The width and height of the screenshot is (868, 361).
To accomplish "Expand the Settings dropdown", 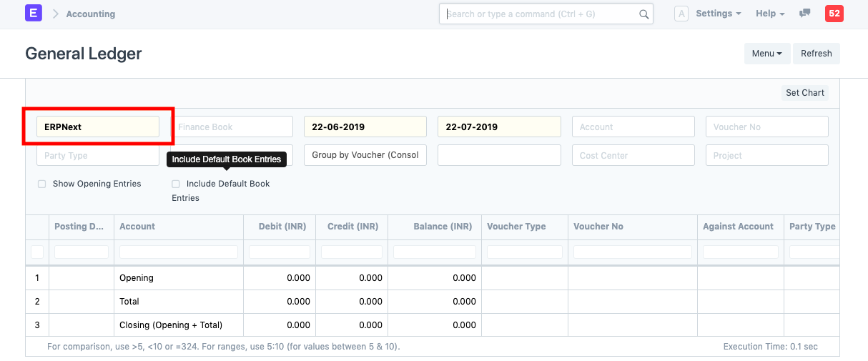I will click(x=718, y=14).
